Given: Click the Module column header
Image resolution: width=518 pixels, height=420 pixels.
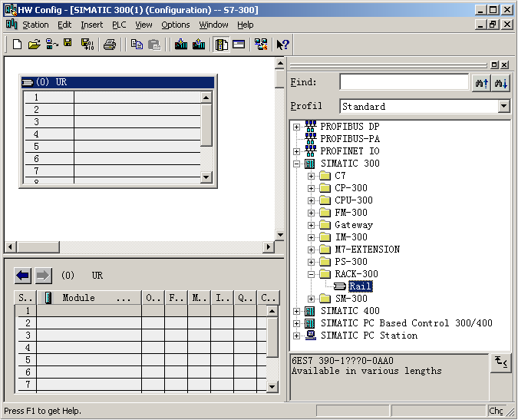Looking at the screenshot, I should coord(88,298).
